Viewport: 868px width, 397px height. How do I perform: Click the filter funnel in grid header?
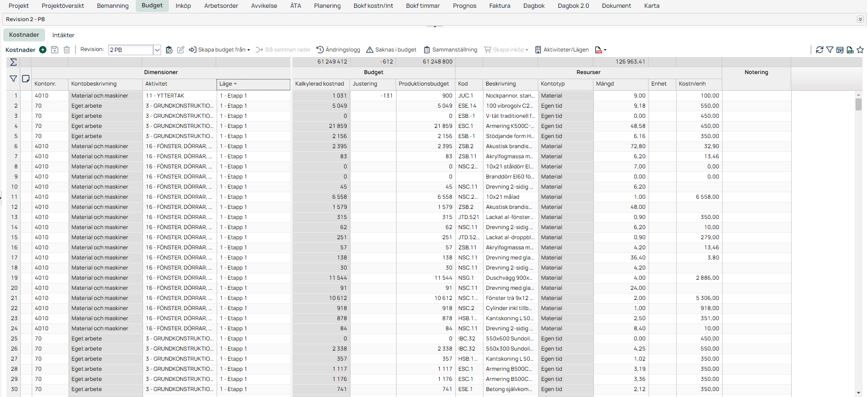13,79
